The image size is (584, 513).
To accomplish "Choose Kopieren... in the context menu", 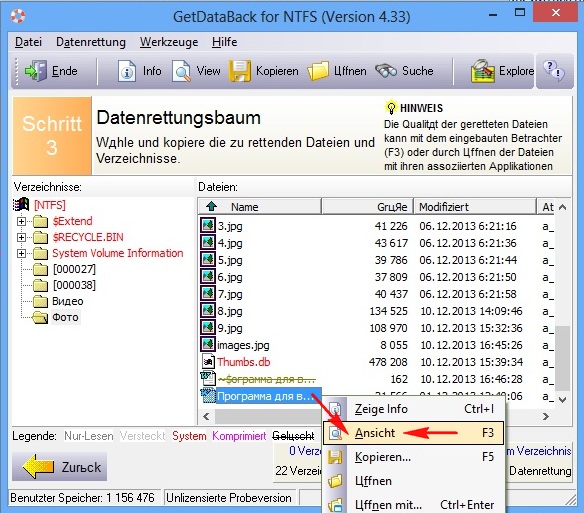I will [413, 457].
